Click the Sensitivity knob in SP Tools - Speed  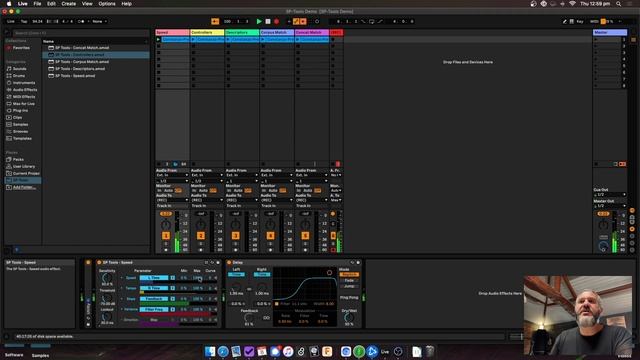(107, 278)
